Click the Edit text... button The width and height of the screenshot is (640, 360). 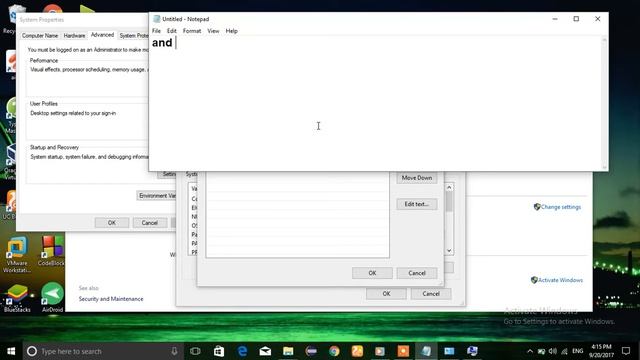pos(417,204)
